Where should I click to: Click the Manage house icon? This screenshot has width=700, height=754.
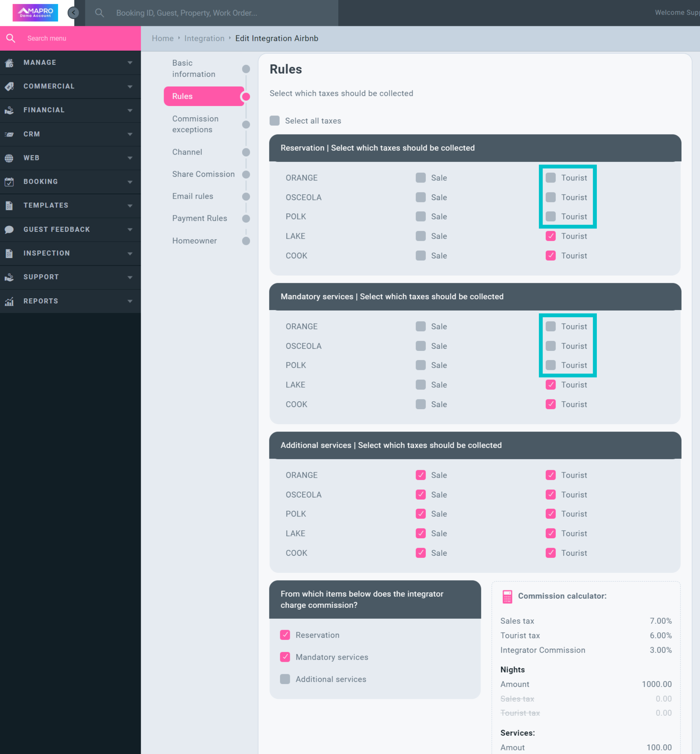[x=9, y=62]
